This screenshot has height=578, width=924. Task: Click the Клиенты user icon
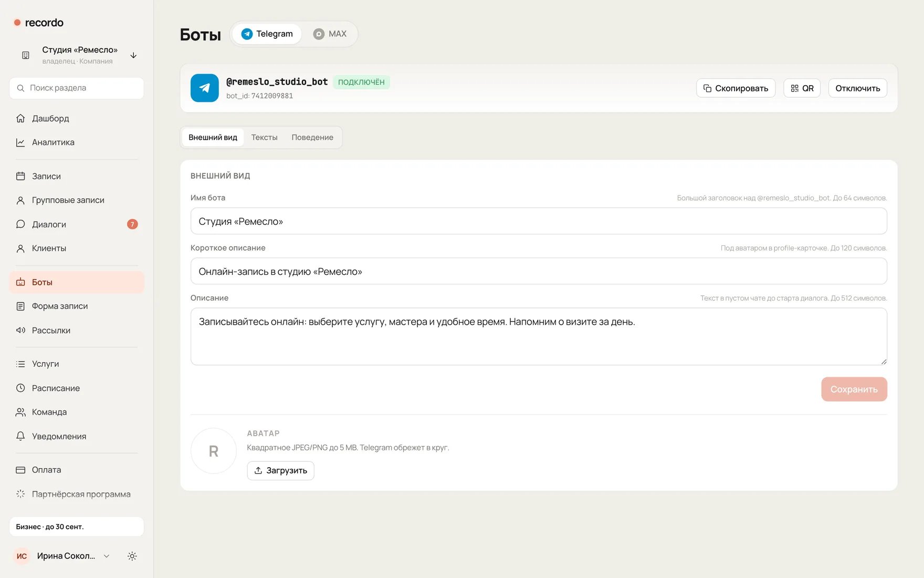point(20,249)
